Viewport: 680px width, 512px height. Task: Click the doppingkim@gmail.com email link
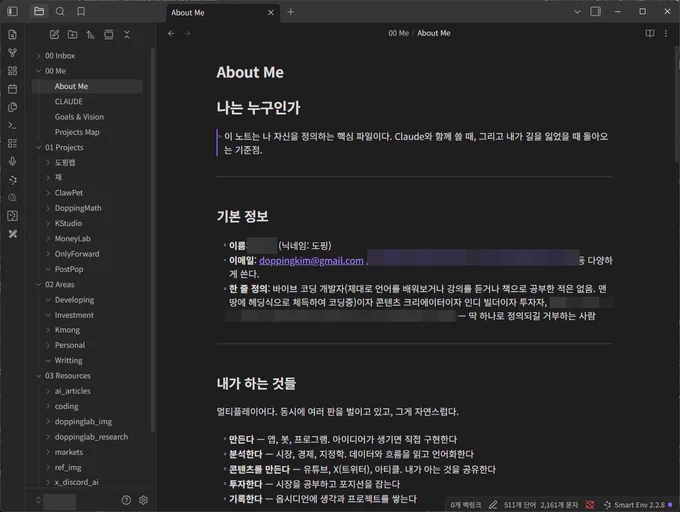click(311, 261)
